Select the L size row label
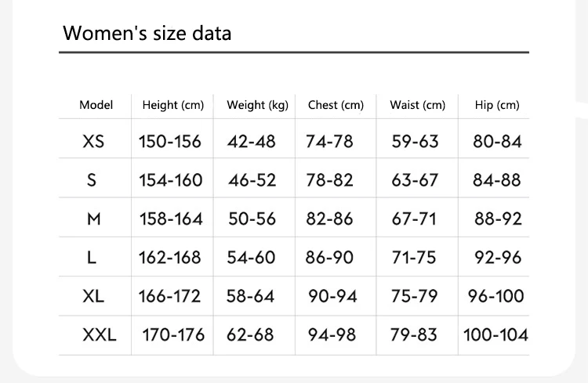The width and height of the screenshot is (588, 383). pyautogui.click(x=92, y=258)
